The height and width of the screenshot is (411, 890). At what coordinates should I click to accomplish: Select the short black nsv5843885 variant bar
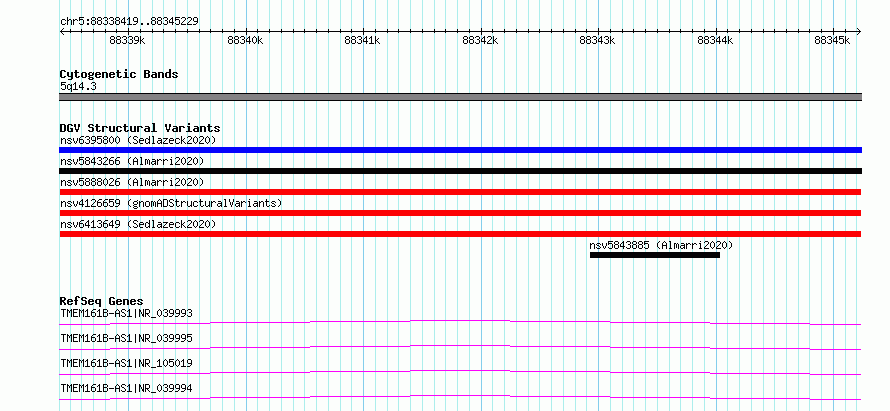(x=655, y=255)
